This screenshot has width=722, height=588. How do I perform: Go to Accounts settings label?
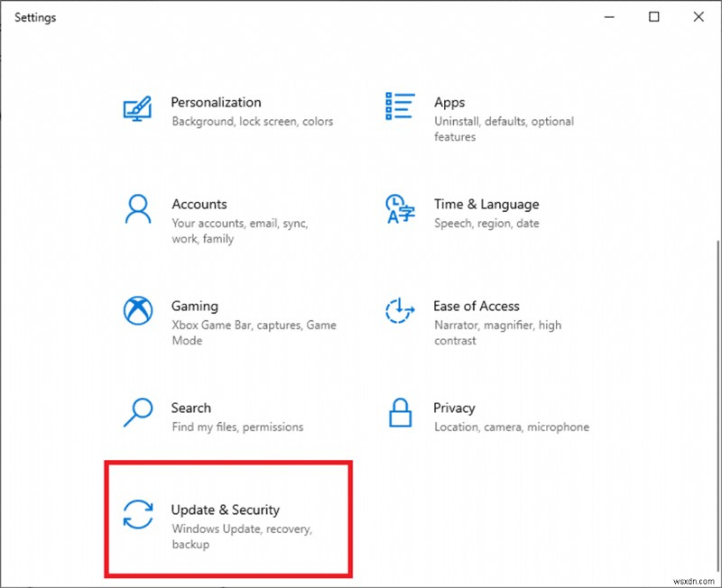[199, 205]
